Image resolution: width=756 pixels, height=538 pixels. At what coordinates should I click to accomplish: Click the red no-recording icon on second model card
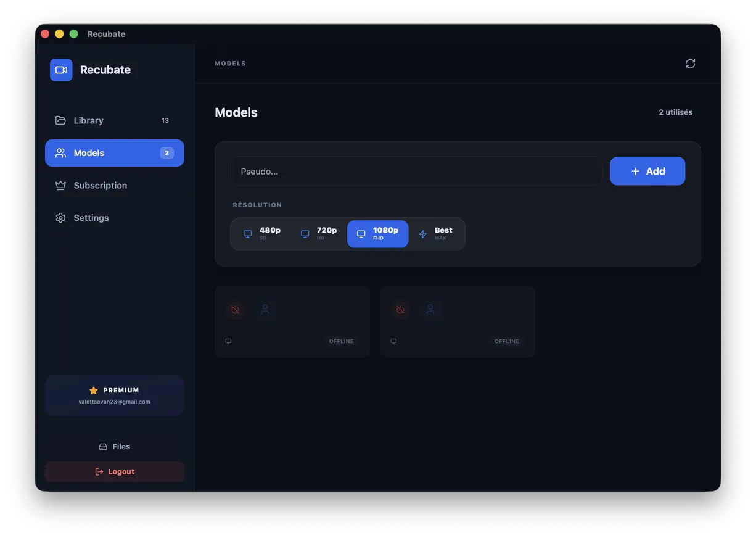[400, 310]
